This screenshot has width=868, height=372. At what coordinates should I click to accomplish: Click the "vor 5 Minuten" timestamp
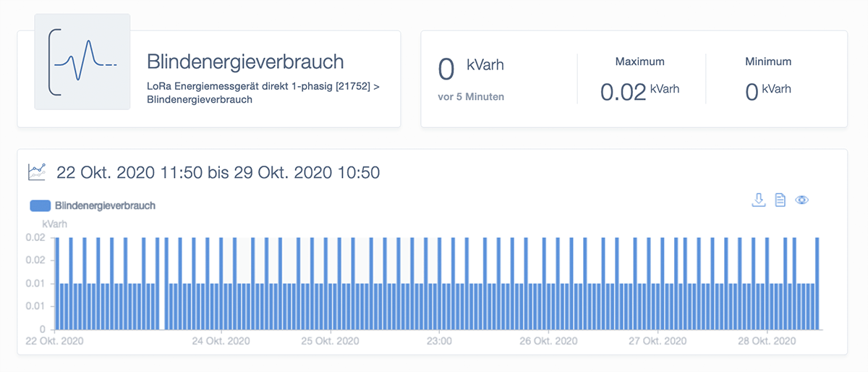click(471, 96)
